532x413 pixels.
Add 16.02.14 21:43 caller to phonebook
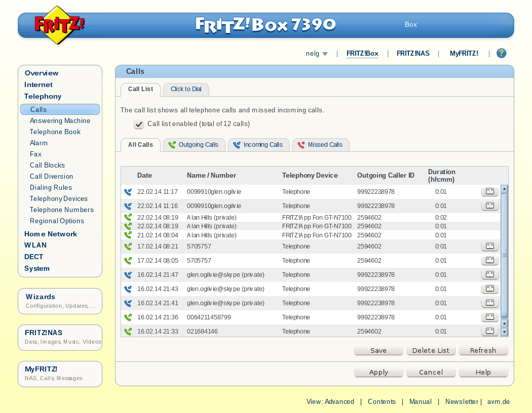click(x=489, y=289)
